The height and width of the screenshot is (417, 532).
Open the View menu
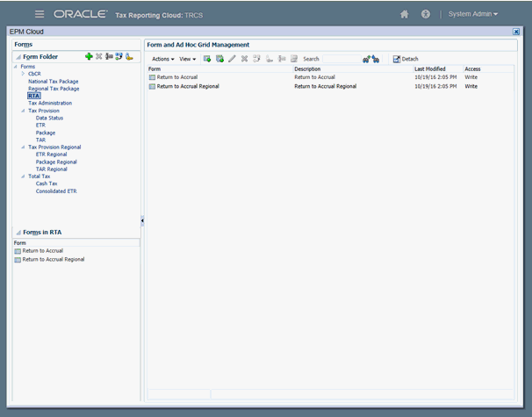click(187, 59)
